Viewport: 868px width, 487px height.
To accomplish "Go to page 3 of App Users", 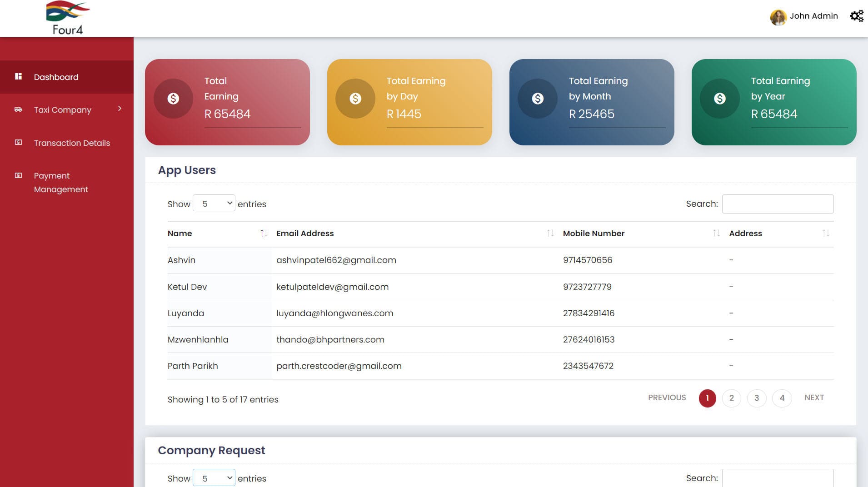I will point(757,398).
